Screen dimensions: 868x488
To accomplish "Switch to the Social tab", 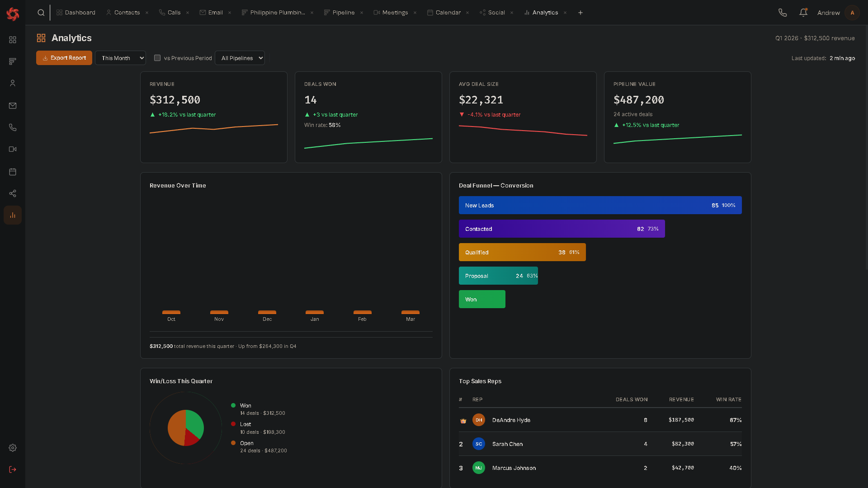I will point(492,13).
